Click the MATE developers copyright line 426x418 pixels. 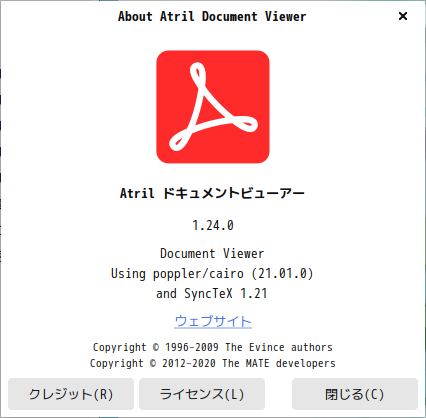click(213, 363)
